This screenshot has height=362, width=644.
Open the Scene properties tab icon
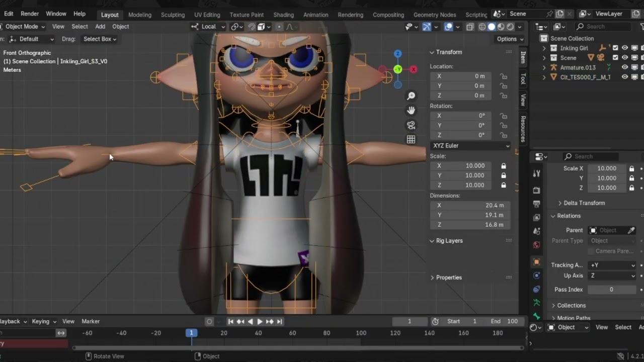tap(536, 231)
